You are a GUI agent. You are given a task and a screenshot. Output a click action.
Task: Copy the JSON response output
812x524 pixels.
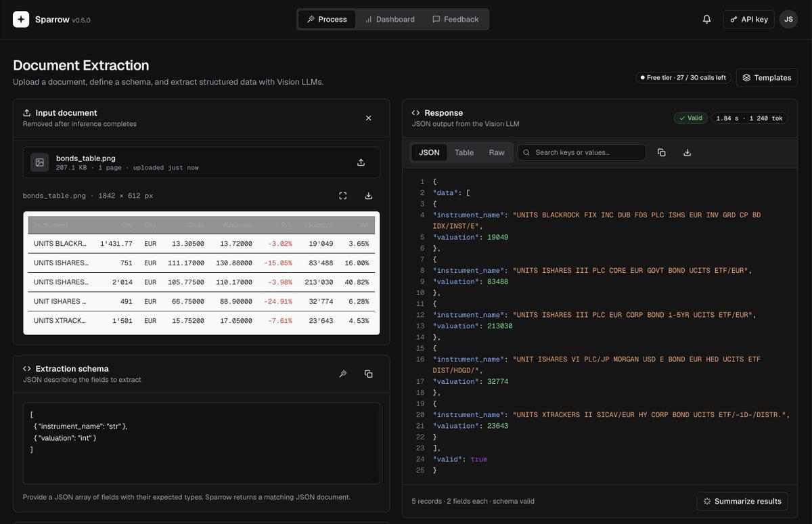point(662,152)
